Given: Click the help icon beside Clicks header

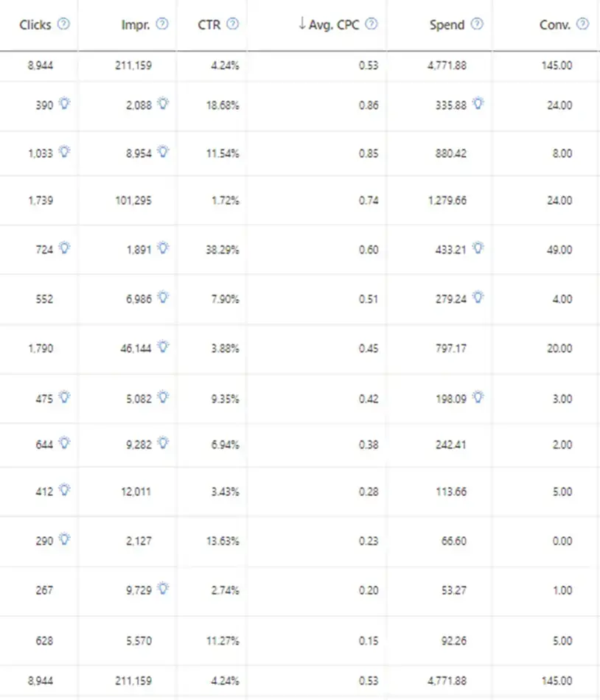Looking at the screenshot, I should [x=63, y=24].
